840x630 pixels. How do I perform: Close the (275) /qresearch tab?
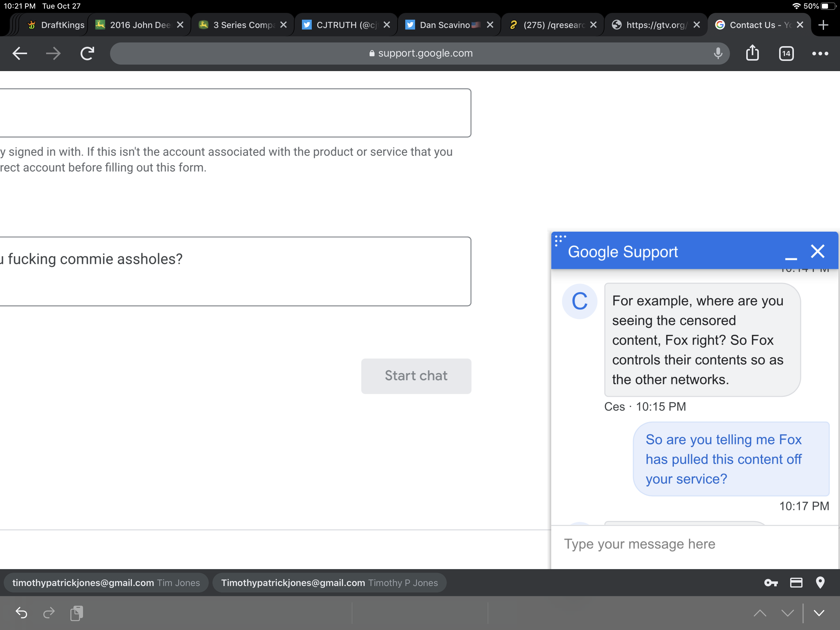593,25
